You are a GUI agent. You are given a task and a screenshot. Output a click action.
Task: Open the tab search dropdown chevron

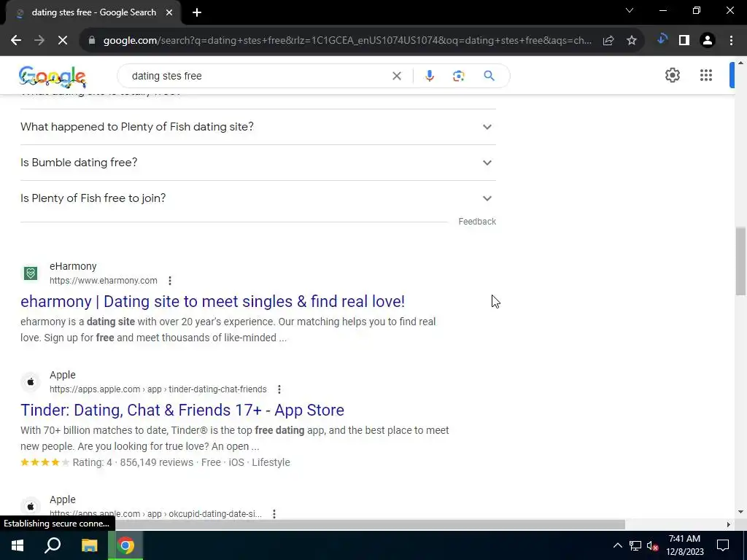coord(630,10)
